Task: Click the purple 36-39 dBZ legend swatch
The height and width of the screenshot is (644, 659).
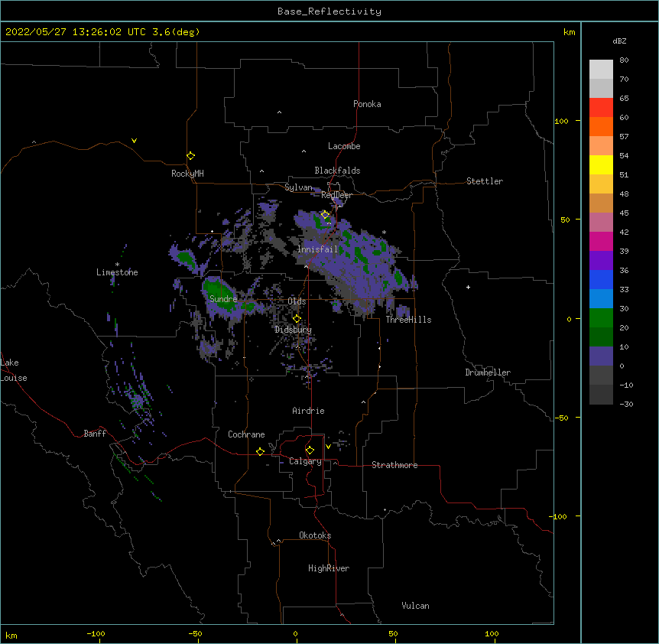Action: point(601,261)
